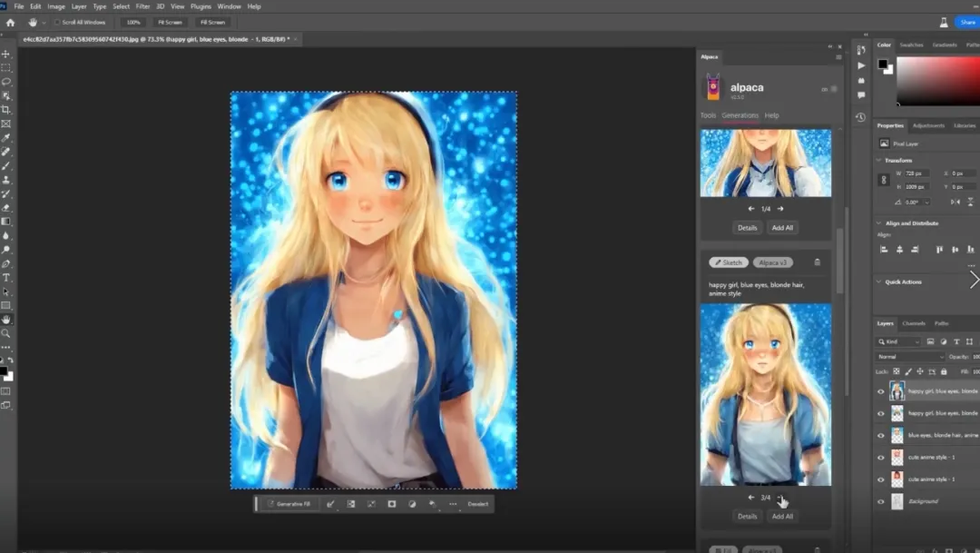Image resolution: width=980 pixels, height=553 pixels.
Task: Toggle Lock Transparent Pixels
Action: click(896, 371)
